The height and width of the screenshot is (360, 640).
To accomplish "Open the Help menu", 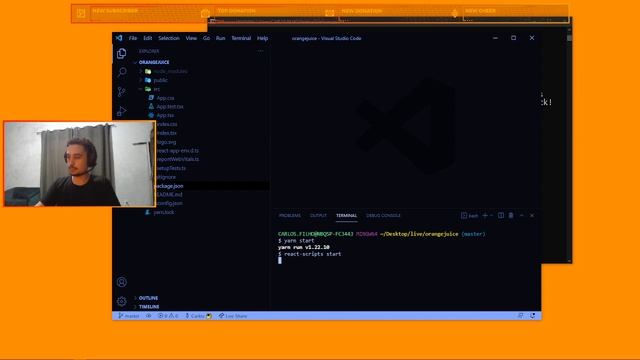I will click(x=262, y=38).
